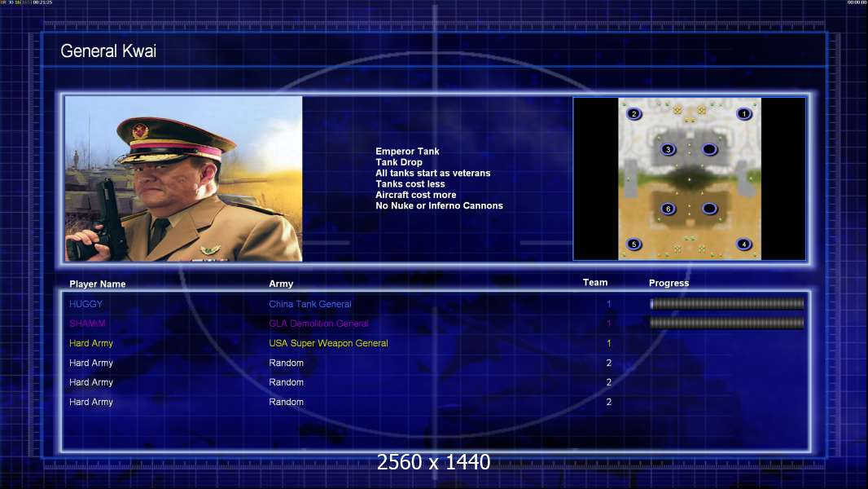868x489 pixels.
Task: Click USA Super Weapon General entry
Action: click(x=328, y=343)
